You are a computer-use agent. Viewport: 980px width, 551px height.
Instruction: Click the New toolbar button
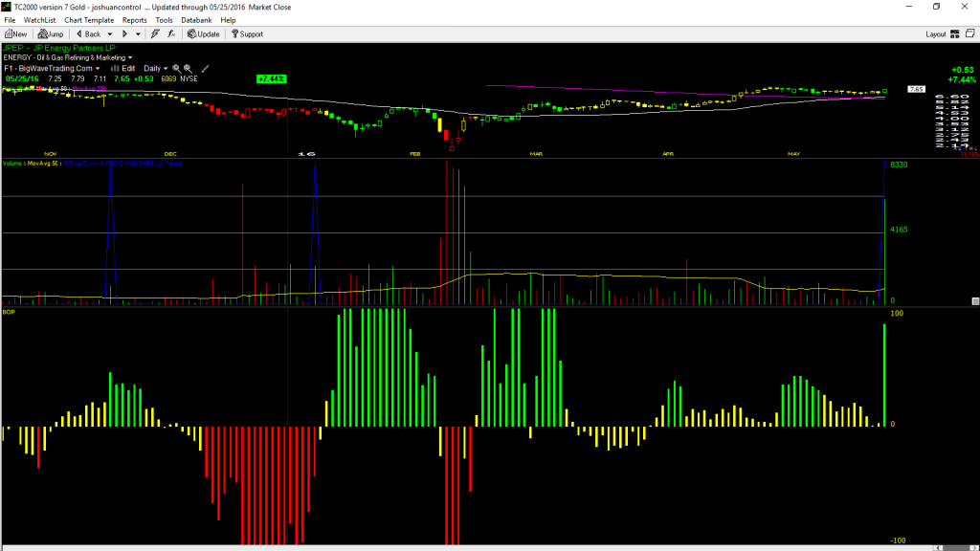[x=15, y=34]
